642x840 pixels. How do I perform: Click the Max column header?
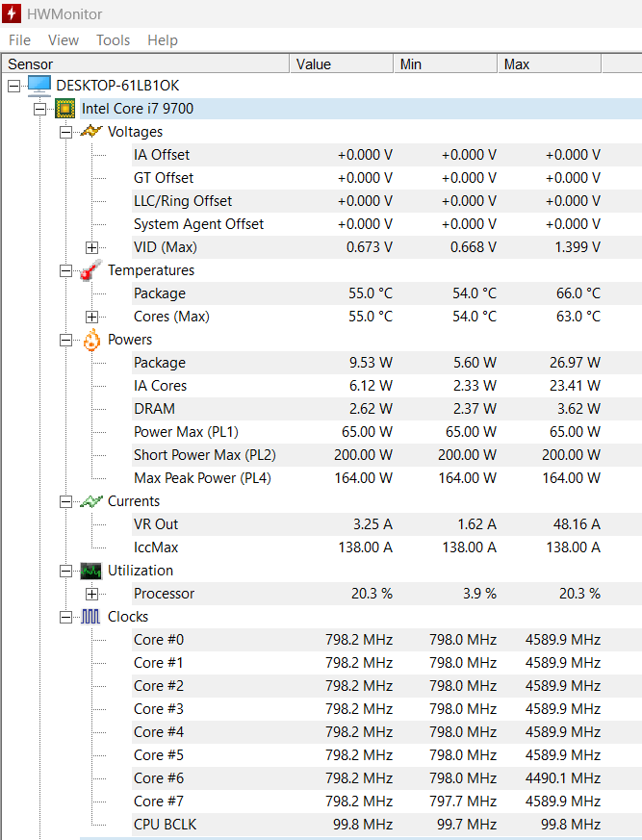point(550,64)
